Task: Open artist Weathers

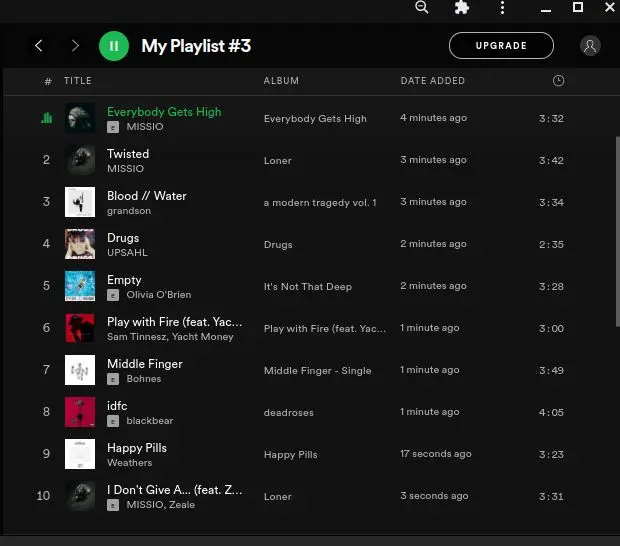Action: 129,463
